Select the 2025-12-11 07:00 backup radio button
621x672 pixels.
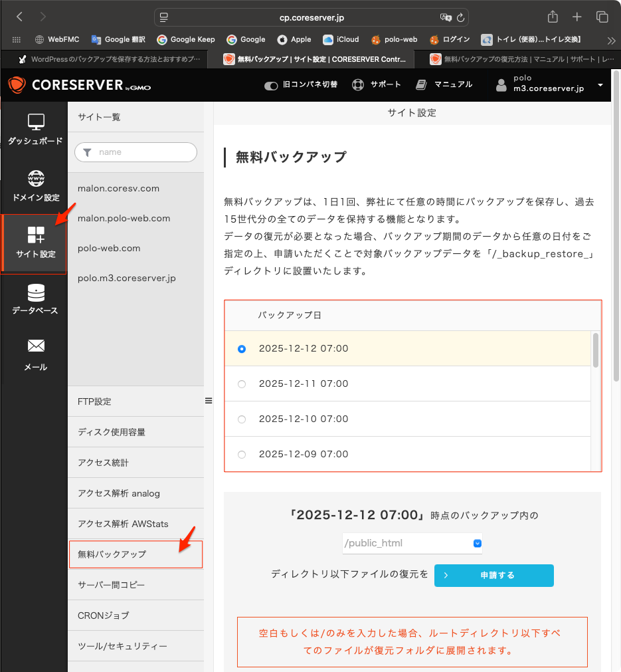[242, 384]
